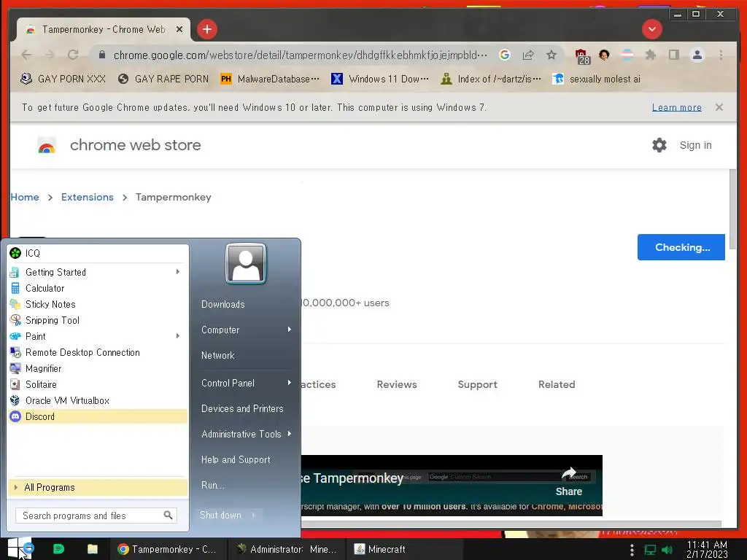
Task: Click the volume tray icon
Action: point(668,550)
